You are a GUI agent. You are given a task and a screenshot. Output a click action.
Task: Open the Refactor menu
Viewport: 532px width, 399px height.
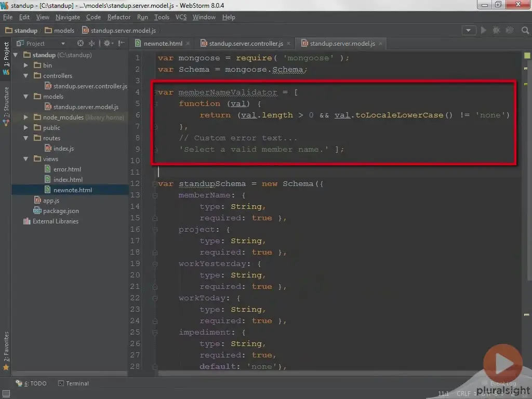(119, 17)
